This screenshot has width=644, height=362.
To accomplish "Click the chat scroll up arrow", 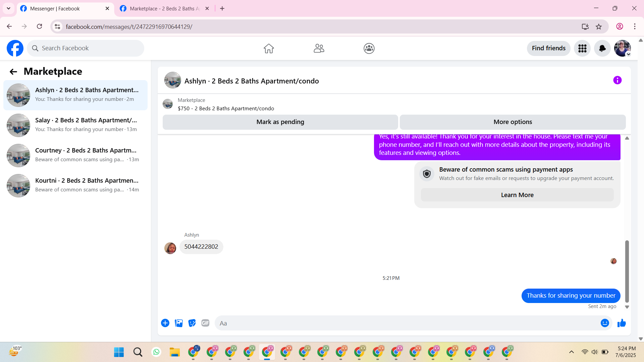I will tap(627, 138).
